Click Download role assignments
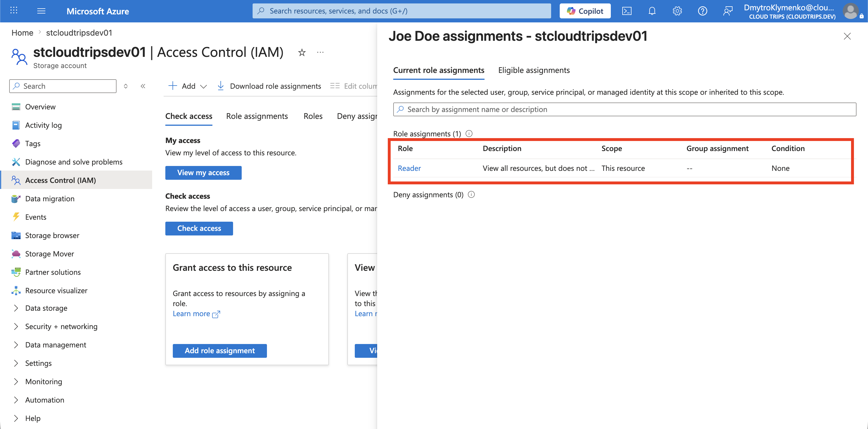Viewport: 868px width, 429px height. point(269,86)
